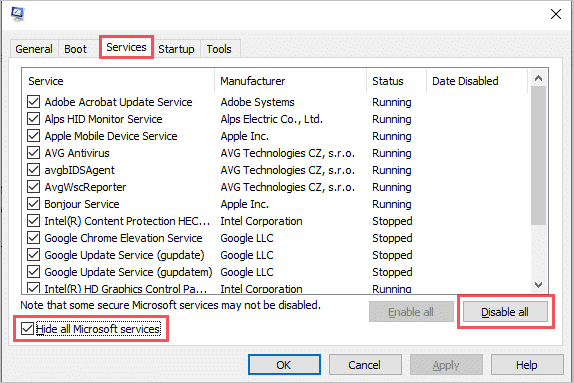Click the scroll down arrow
The image size is (574, 383).
[x=538, y=285]
